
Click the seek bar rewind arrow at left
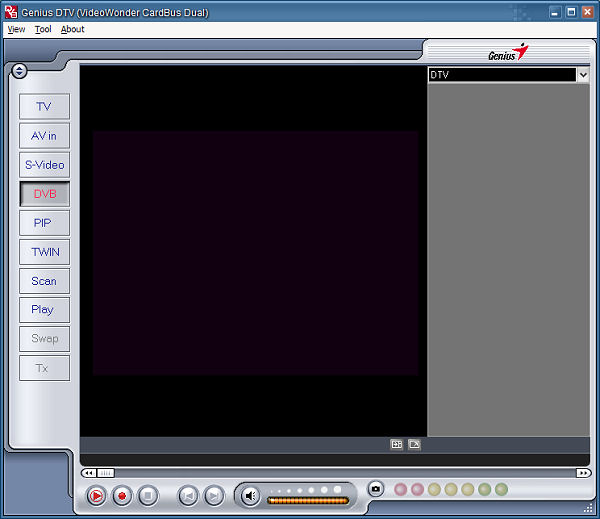tap(89, 473)
